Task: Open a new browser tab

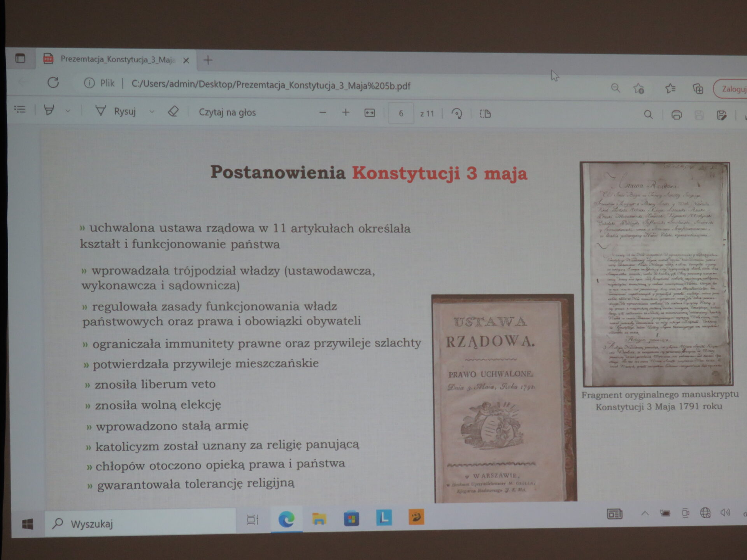Action: point(208,60)
